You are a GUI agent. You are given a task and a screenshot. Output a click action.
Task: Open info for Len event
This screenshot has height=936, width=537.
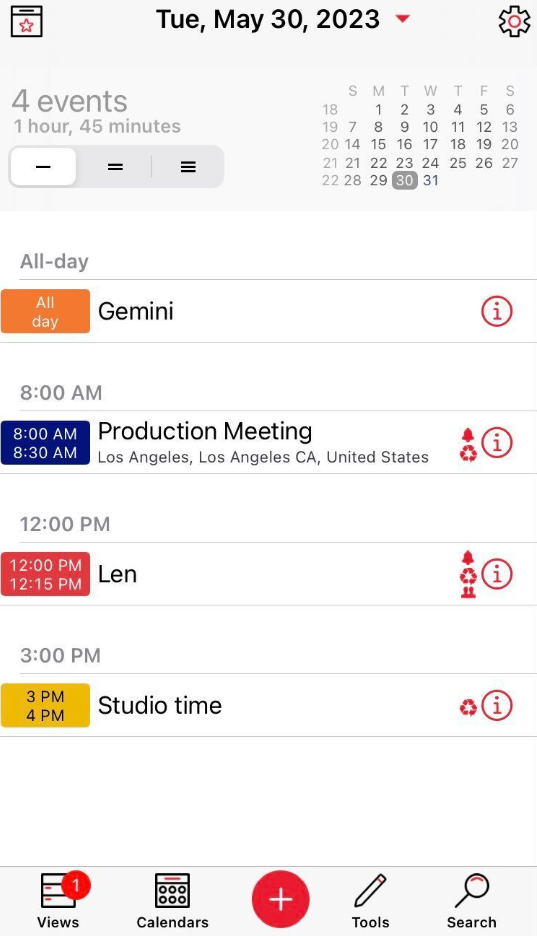(x=496, y=574)
